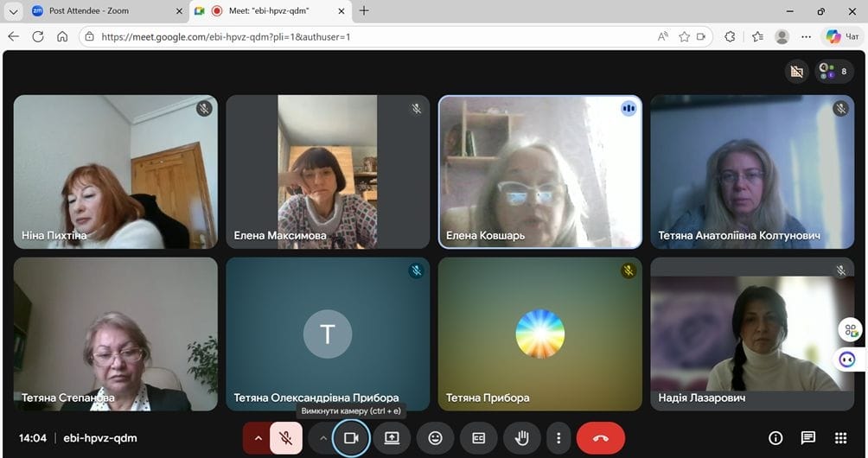Unmute microphone with the red mic button
Image resolution: width=868 pixels, height=458 pixels.
pyautogui.click(x=285, y=438)
